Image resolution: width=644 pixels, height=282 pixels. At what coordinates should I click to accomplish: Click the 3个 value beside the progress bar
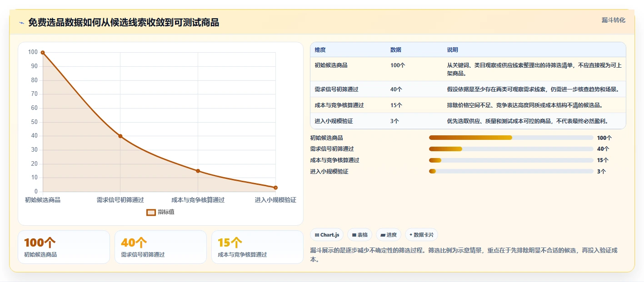pos(602,172)
